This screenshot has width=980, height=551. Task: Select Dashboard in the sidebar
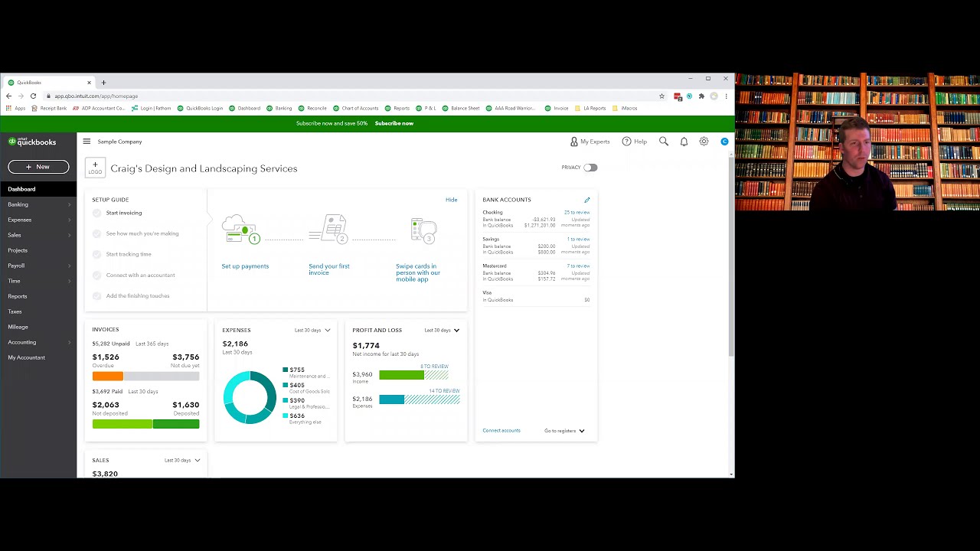click(x=38, y=189)
